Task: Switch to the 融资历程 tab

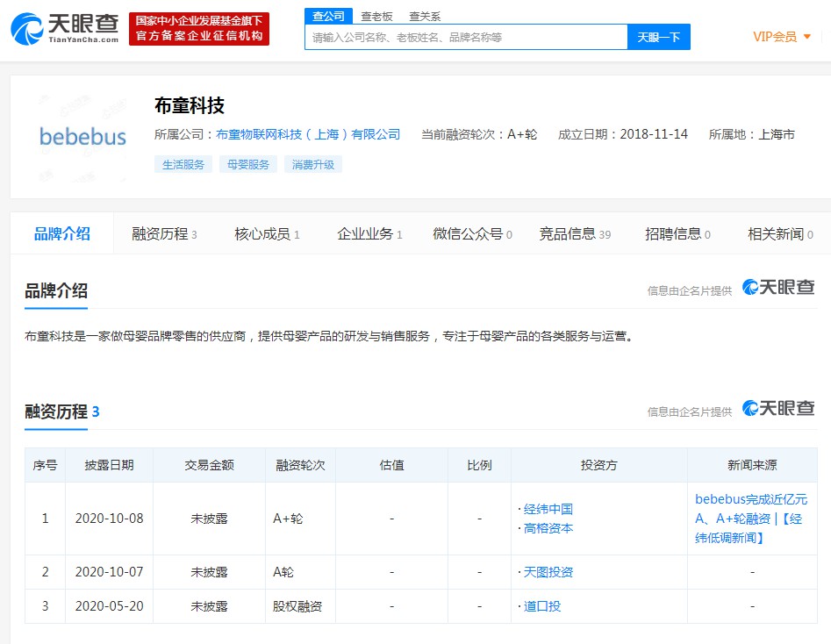Action: (164, 233)
